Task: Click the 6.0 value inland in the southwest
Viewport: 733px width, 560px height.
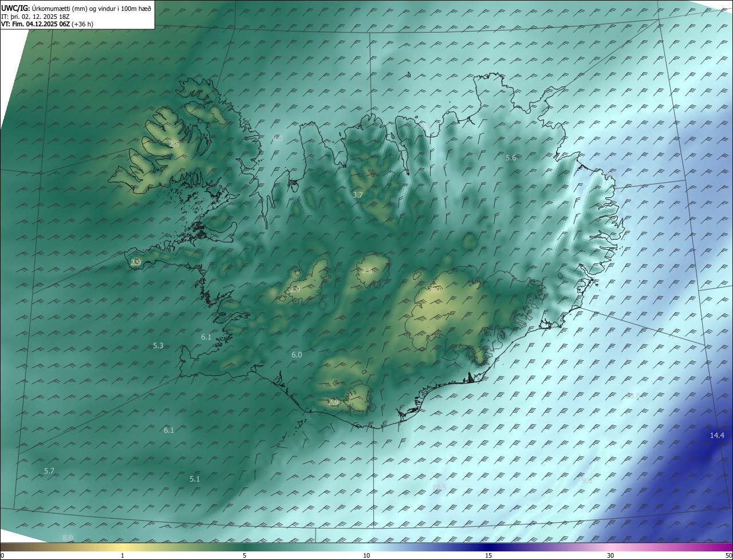Action: [296, 355]
